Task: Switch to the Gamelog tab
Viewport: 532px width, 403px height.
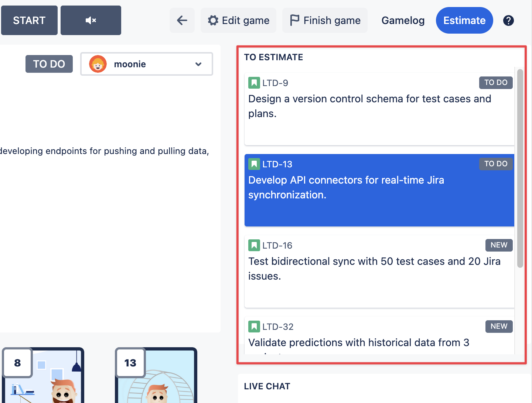Action: click(403, 20)
